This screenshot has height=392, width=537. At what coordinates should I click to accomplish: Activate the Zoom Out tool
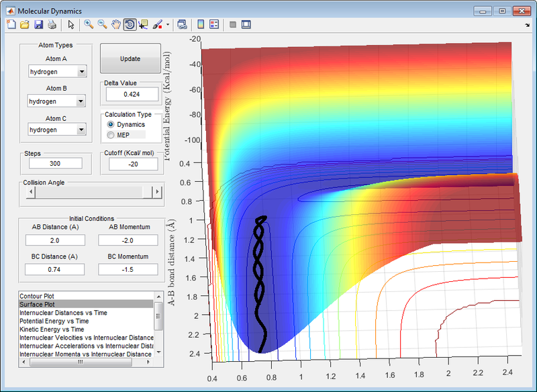[102, 24]
